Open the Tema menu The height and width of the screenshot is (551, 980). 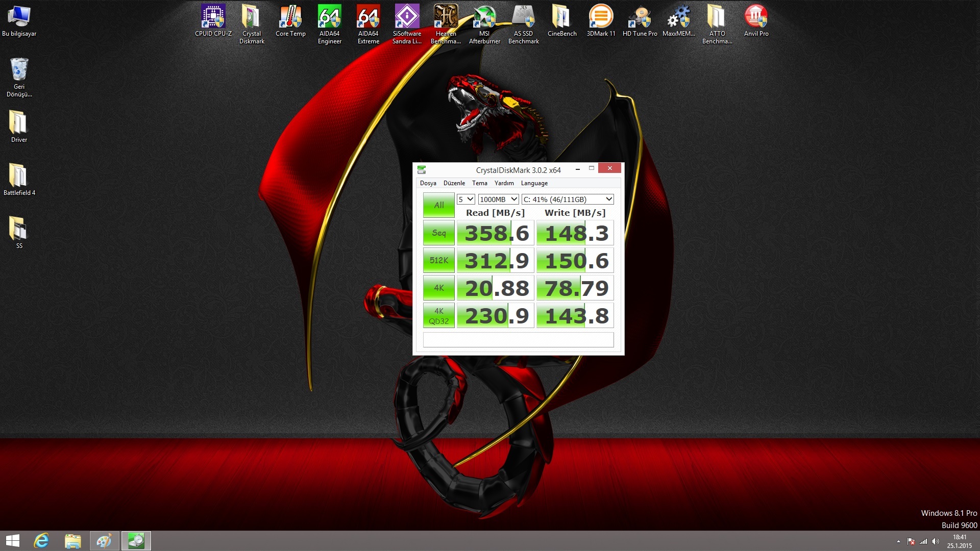pos(479,183)
